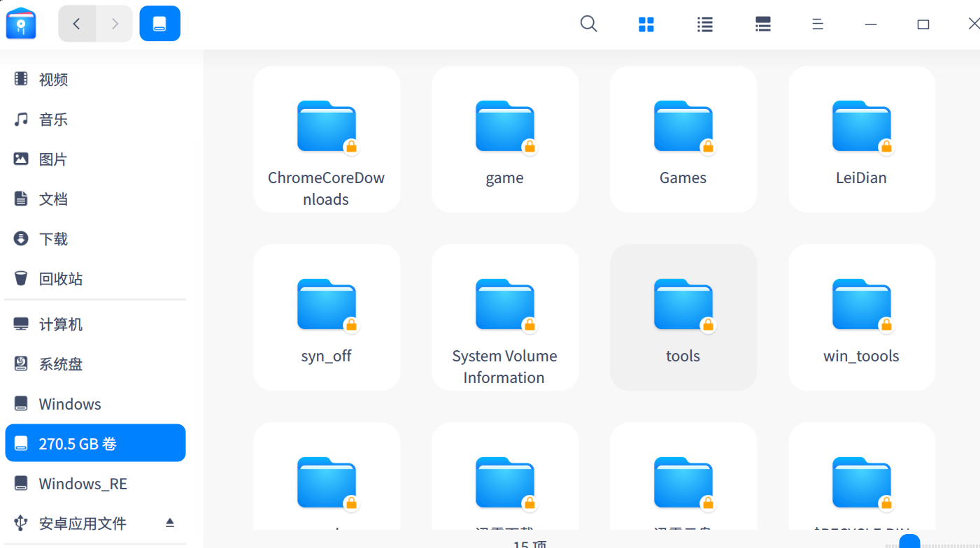Open 音乐 in the sidebar
The width and height of the screenshot is (980, 548).
coord(95,120)
